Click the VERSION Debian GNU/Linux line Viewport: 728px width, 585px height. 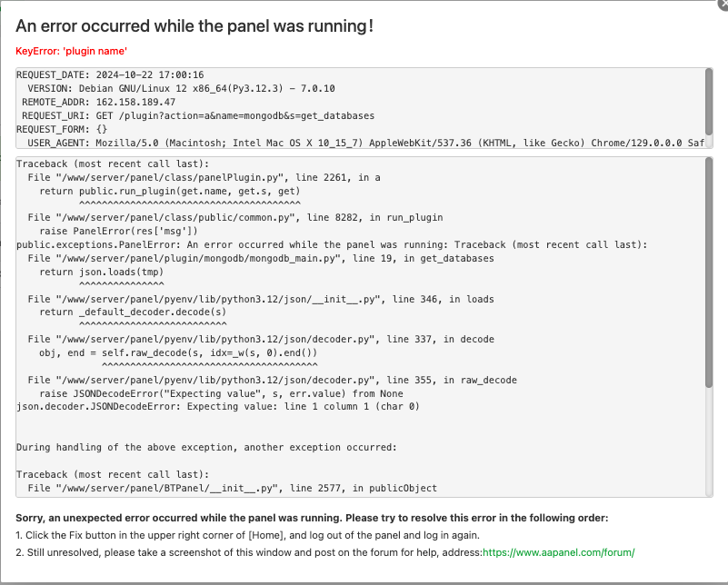(181, 88)
